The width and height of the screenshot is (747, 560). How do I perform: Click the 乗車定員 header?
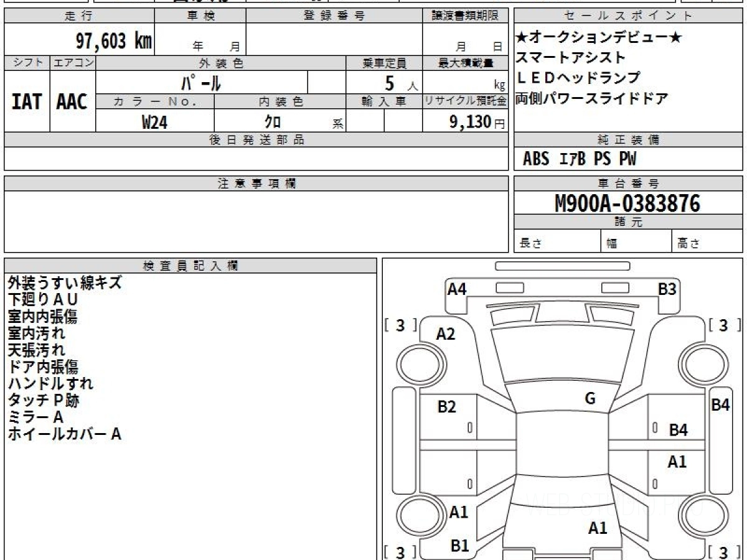pos(384,63)
